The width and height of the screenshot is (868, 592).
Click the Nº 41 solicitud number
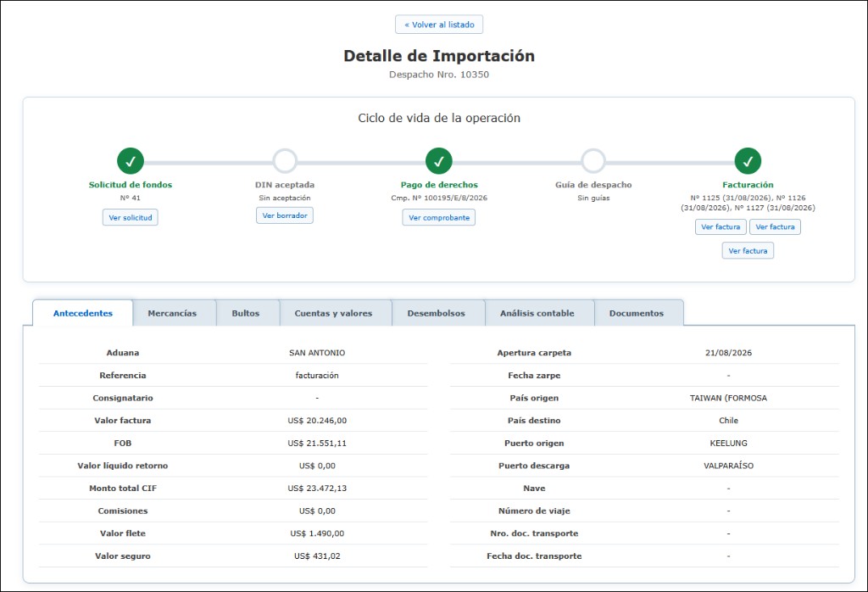[131, 198]
